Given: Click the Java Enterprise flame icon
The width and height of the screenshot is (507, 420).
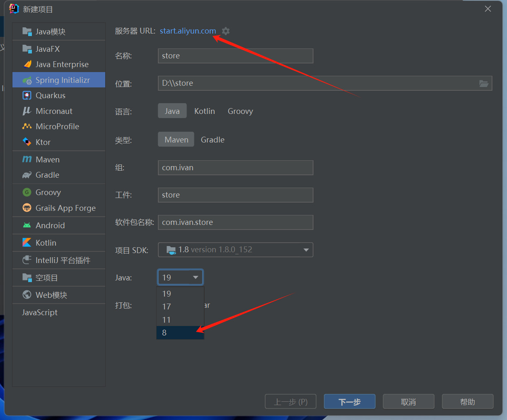Looking at the screenshot, I should click(x=27, y=64).
